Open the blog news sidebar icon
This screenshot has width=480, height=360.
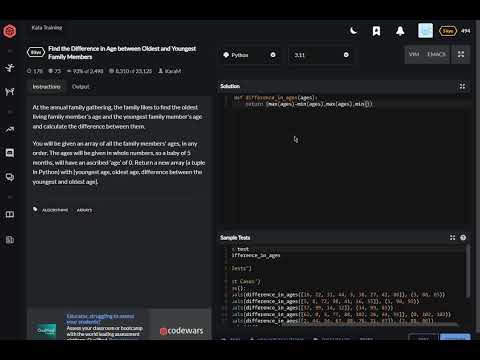10,239
